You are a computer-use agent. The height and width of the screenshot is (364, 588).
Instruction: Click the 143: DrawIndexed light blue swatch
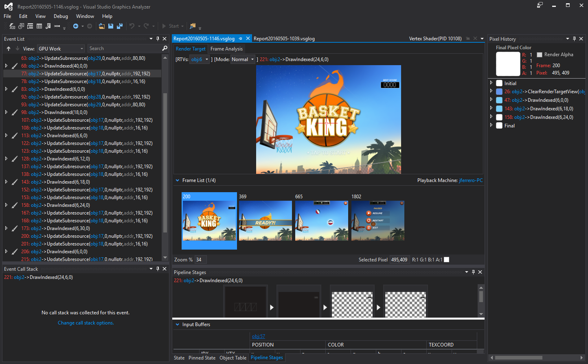point(499,109)
